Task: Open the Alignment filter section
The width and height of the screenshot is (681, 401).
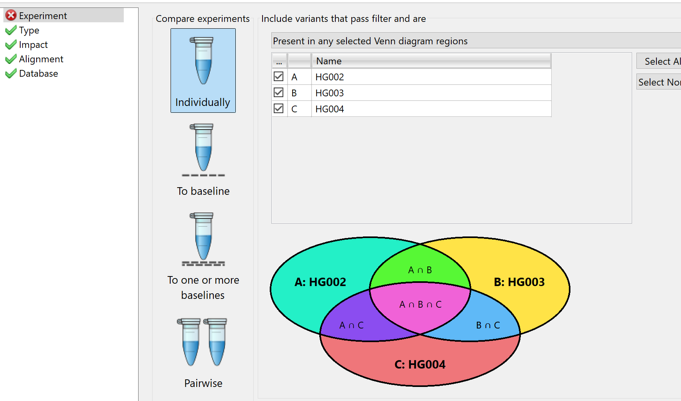Action: (x=41, y=59)
